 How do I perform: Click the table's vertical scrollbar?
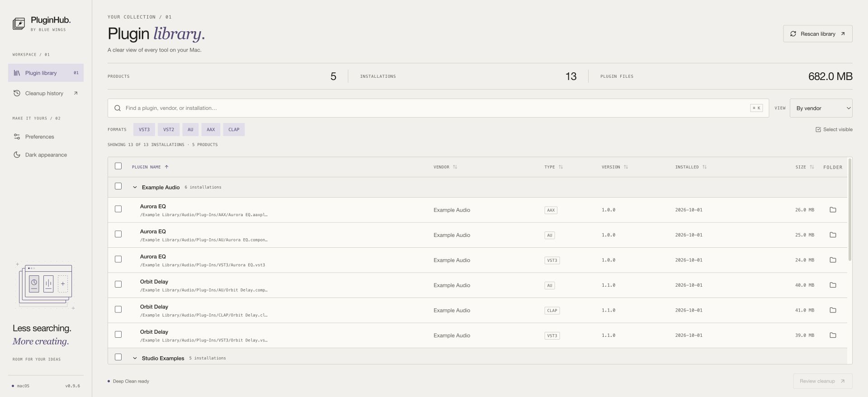pyautogui.click(x=850, y=210)
